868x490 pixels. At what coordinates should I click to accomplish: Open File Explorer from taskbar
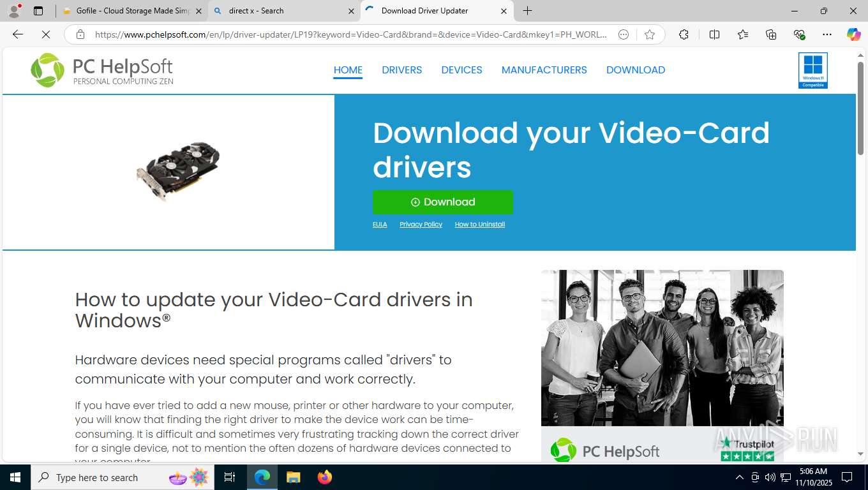(x=293, y=477)
